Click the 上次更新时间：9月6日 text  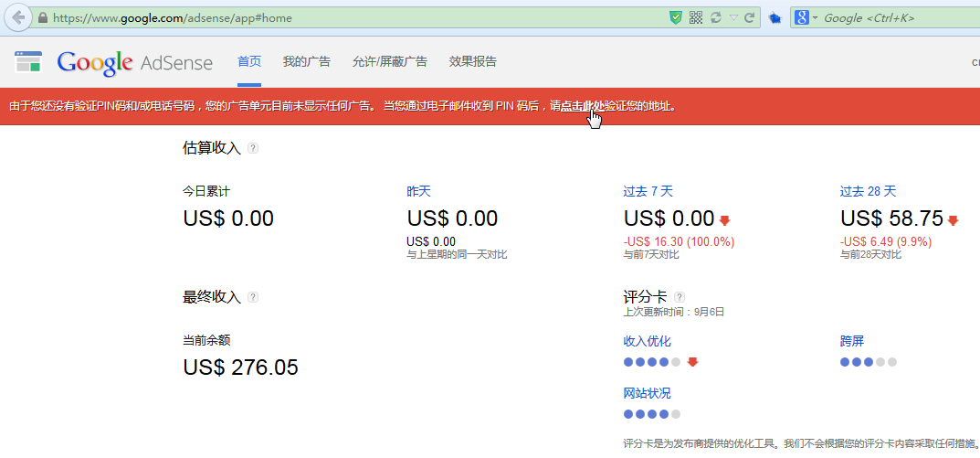674,312
